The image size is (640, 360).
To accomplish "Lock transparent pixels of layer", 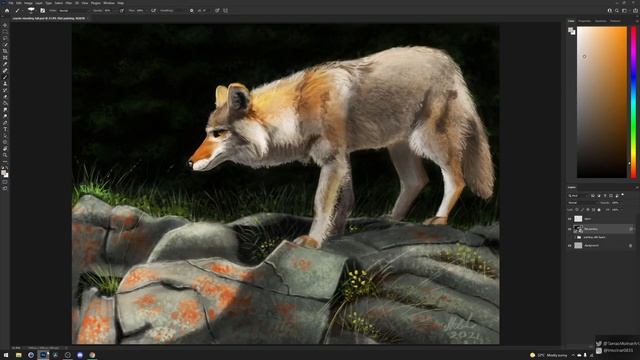I will [x=577, y=210].
